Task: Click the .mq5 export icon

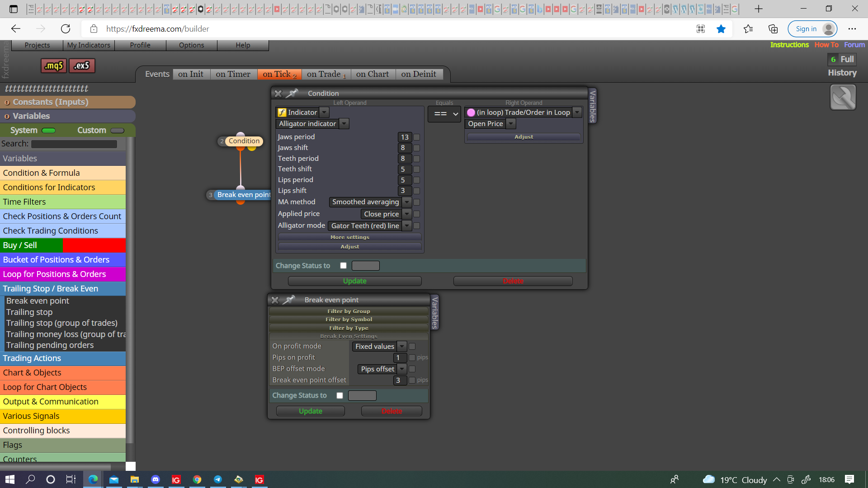Action: [x=54, y=66]
